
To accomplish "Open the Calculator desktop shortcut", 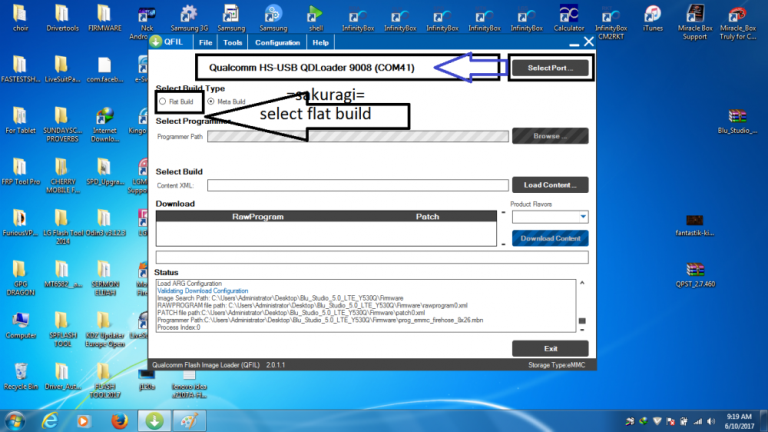I will (x=568, y=16).
